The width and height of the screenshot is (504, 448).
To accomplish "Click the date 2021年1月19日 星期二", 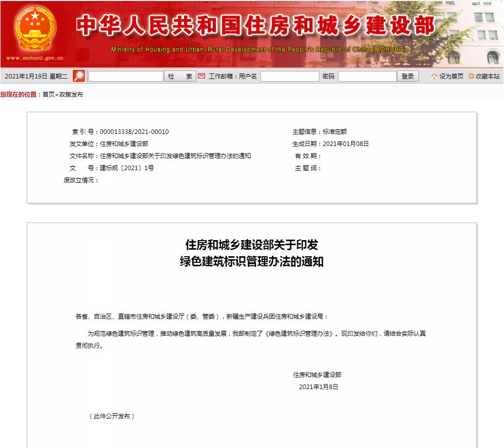I will pos(36,76).
